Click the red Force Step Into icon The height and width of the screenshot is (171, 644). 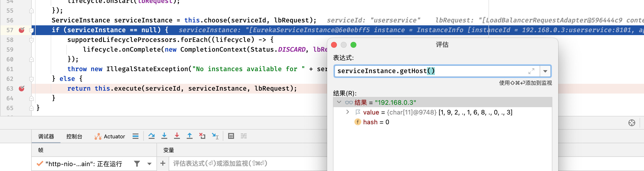click(177, 136)
